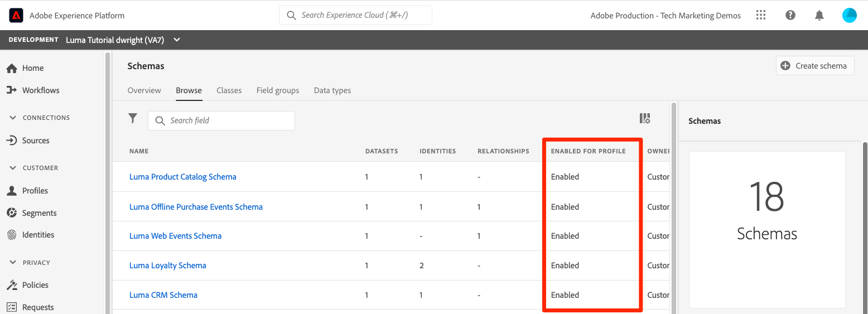Click the user profile avatar
The width and height of the screenshot is (868, 314).
click(849, 16)
